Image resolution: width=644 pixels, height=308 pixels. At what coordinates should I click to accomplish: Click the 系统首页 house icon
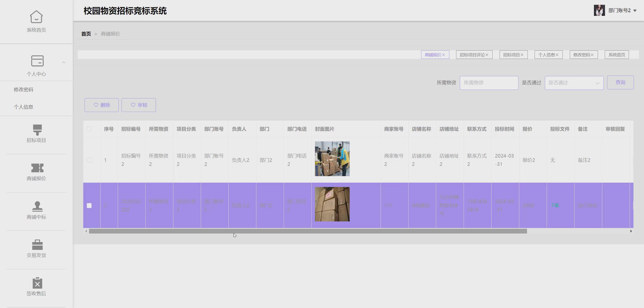coord(36,17)
